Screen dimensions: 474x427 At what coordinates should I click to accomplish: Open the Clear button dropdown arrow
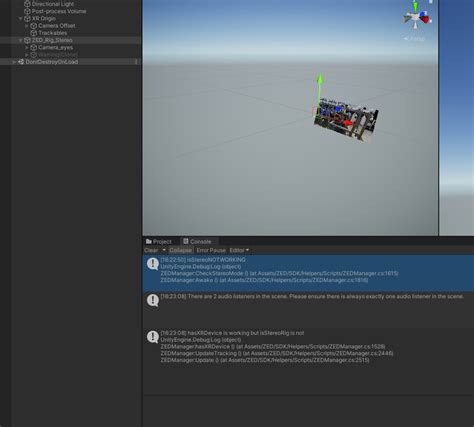coord(164,250)
